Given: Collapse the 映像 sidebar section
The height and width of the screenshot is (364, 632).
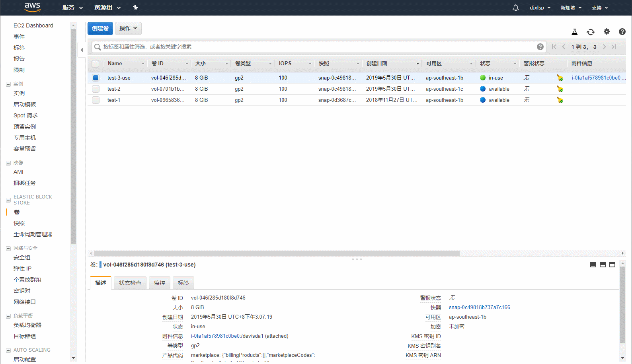Looking at the screenshot, I should (8, 163).
